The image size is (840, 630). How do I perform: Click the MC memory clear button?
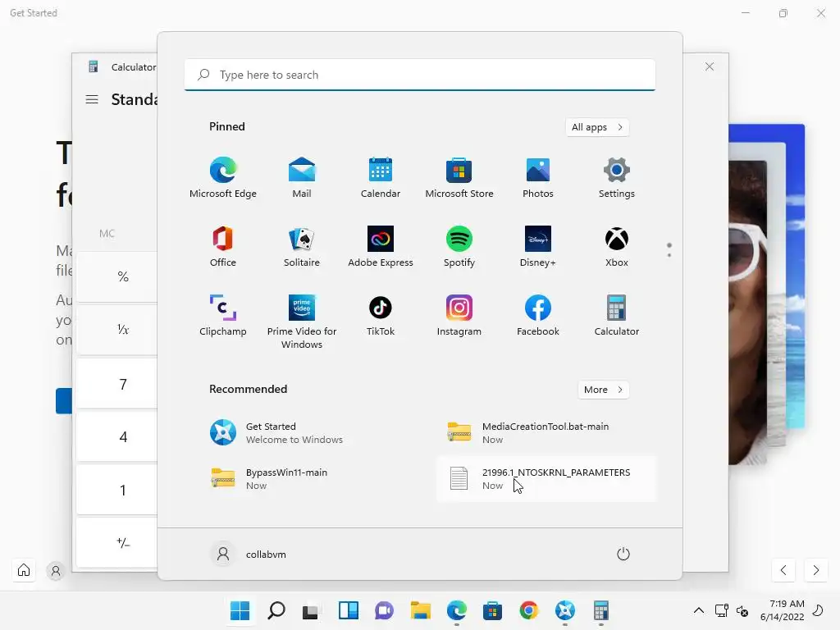pyautogui.click(x=107, y=234)
